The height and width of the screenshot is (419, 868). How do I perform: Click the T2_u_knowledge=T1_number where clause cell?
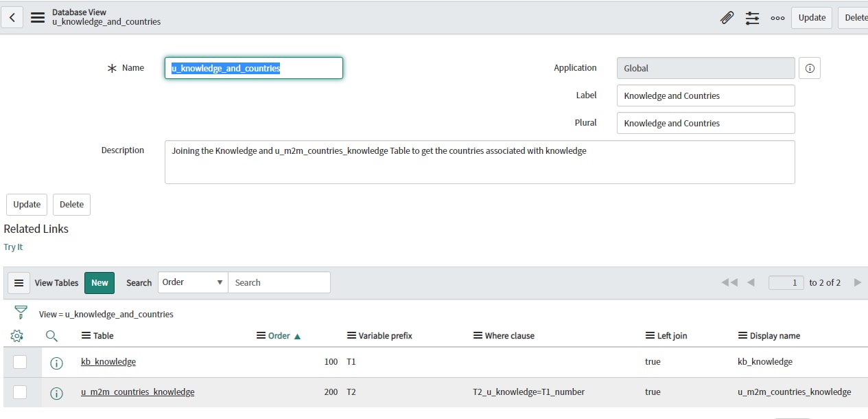(x=529, y=392)
